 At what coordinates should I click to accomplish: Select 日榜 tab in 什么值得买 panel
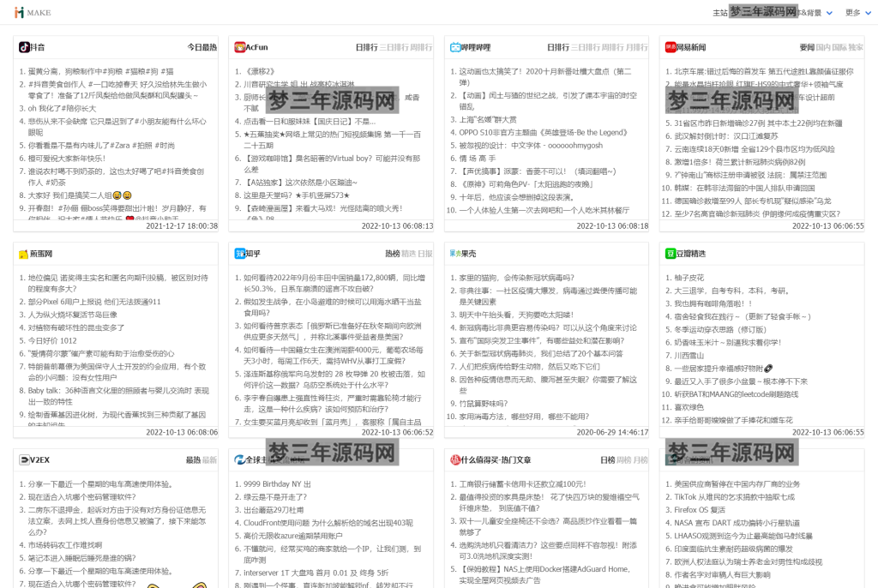[608, 459]
